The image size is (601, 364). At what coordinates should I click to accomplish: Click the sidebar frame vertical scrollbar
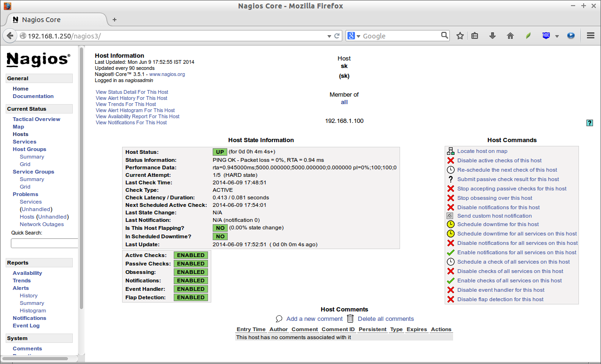click(x=82, y=178)
